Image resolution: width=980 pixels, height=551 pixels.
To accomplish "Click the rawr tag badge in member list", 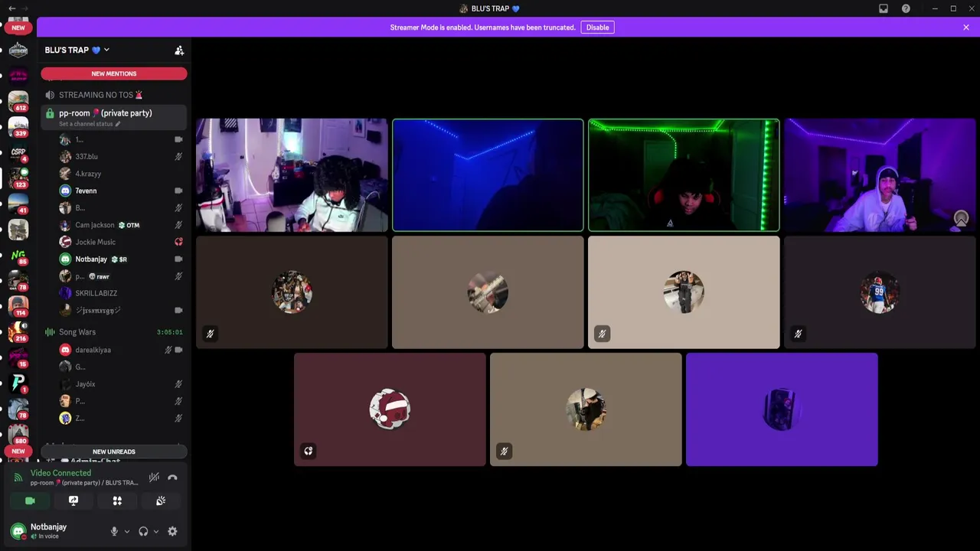I will click(x=99, y=276).
